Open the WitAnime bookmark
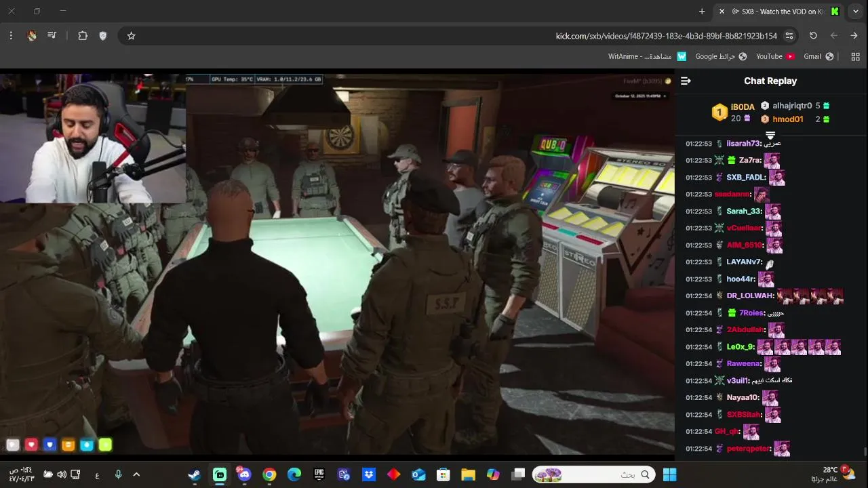Screen dimensions: 868x488 [647, 57]
